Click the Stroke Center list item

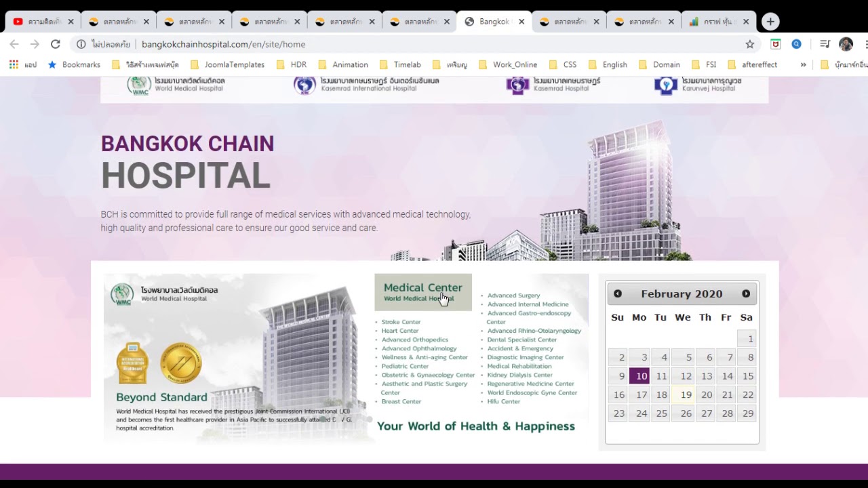(401, 322)
